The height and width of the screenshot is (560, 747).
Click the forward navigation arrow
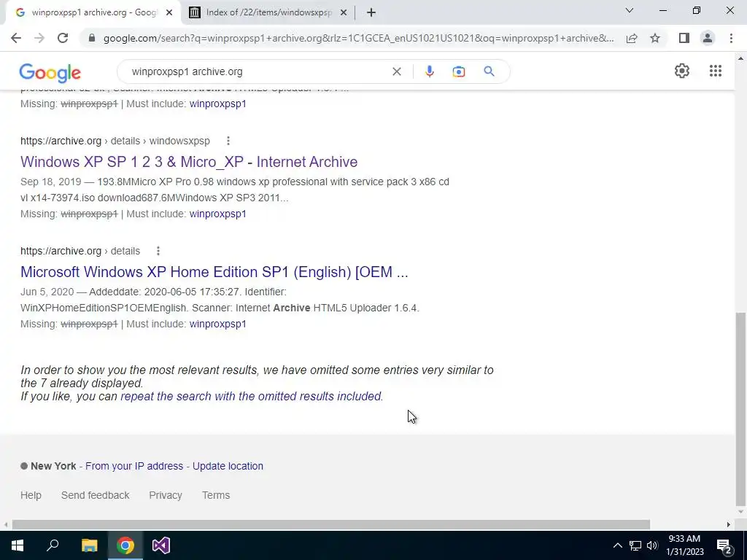pos(39,38)
